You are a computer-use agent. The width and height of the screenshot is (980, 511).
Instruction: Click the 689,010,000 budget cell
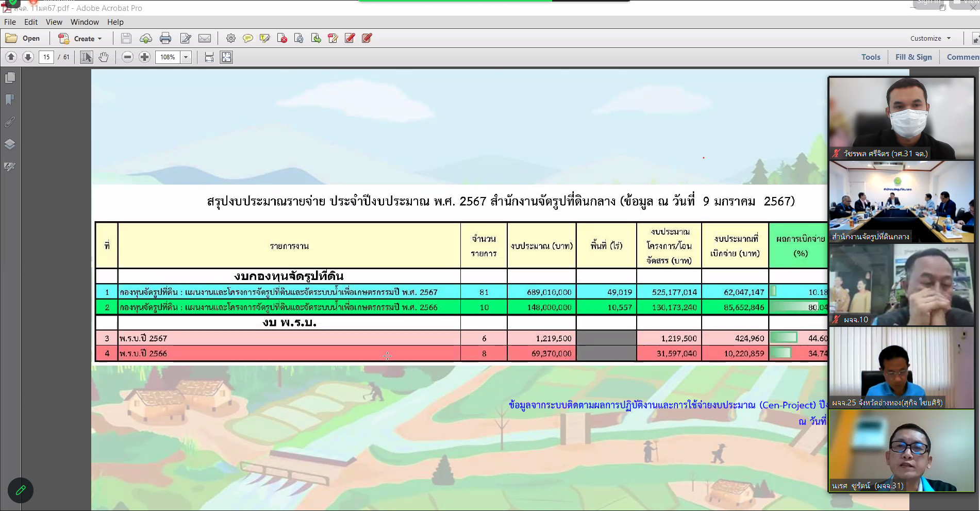click(542, 292)
